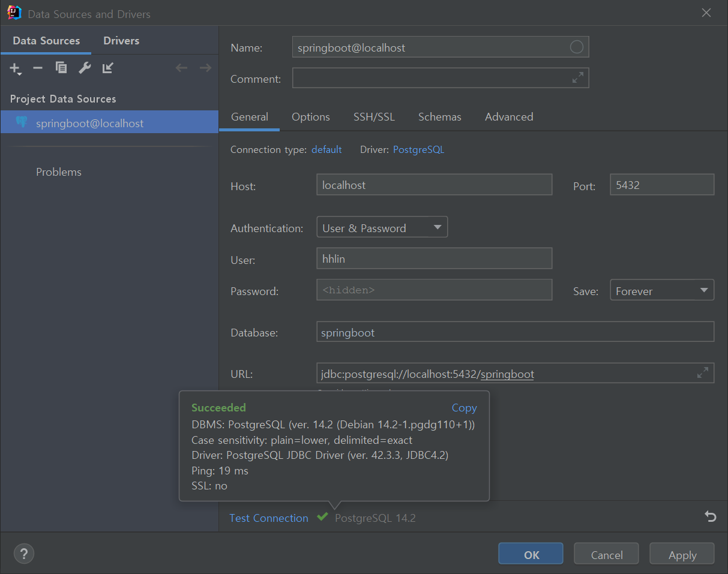Click PostgreSQL elephant icon next to springboot@localhost
The image size is (728, 574).
(22, 122)
